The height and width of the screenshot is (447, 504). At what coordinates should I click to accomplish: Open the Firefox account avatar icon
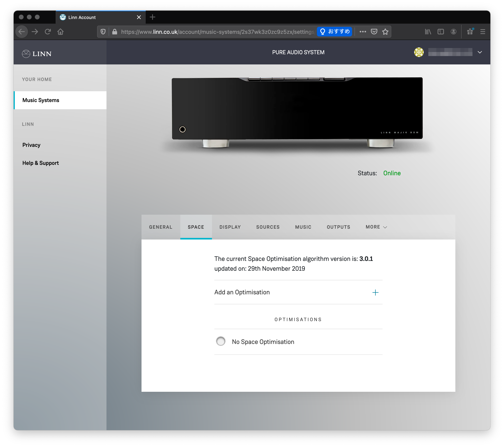point(453,32)
